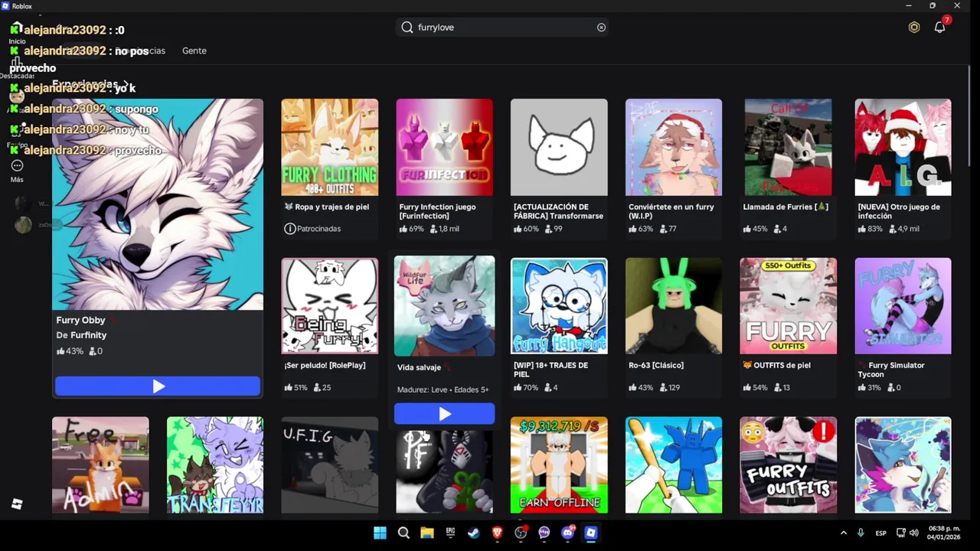Open the blue wolf game thumbnail bottom right

tap(903, 465)
